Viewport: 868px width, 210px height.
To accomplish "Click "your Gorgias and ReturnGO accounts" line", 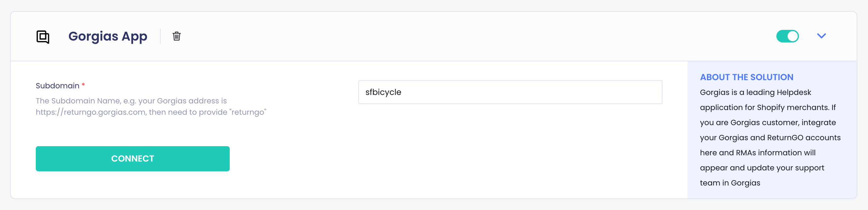I will click(770, 138).
